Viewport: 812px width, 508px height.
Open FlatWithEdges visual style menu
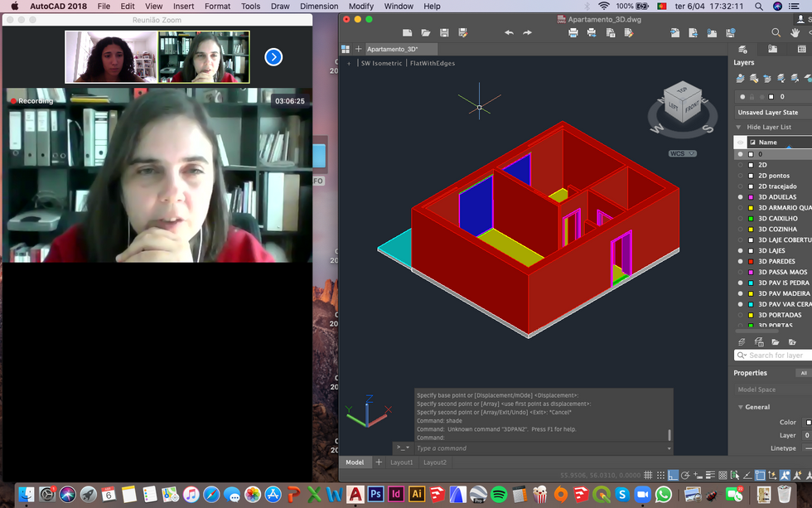[433, 63]
